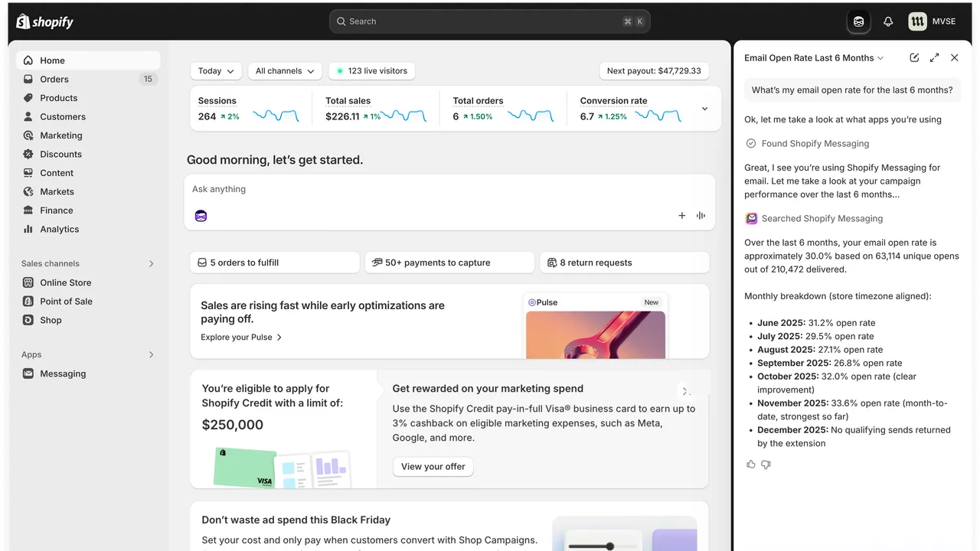This screenshot has height=551, width=980.
Task: Click Searched Shopify Messaging step
Action: [x=815, y=219]
